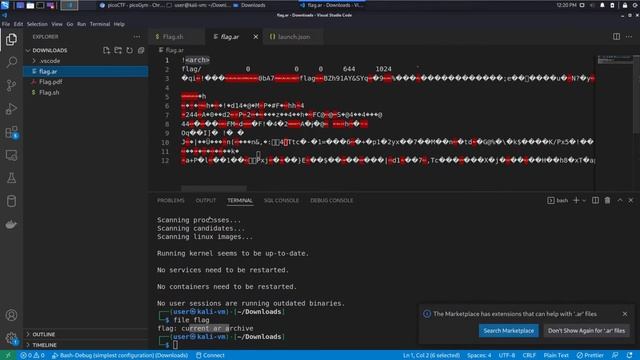Image resolution: width=640 pixels, height=360 pixels.
Task: Click the Bash-Debug configuration in status bar
Action: coord(120,356)
